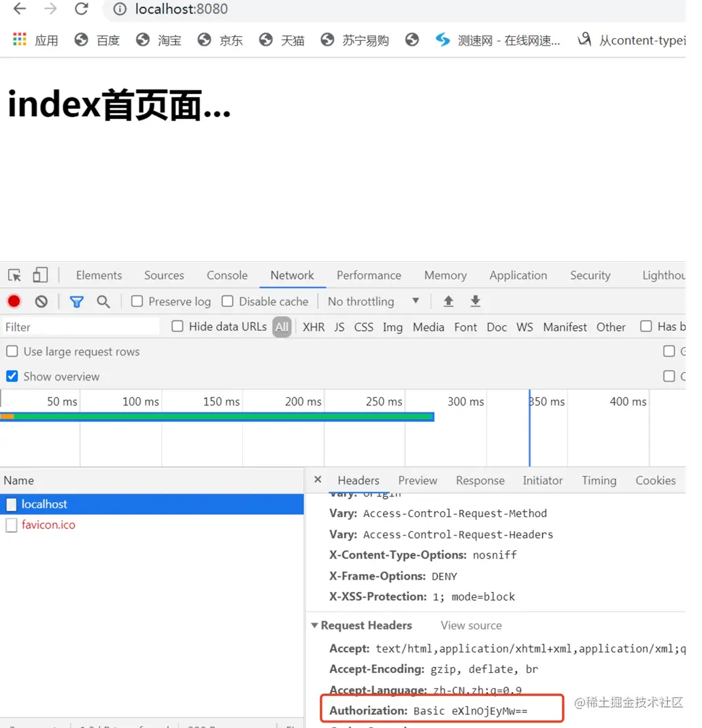Switch to the Sources tab
Screen dimensions: 702x728
(x=164, y=276)
